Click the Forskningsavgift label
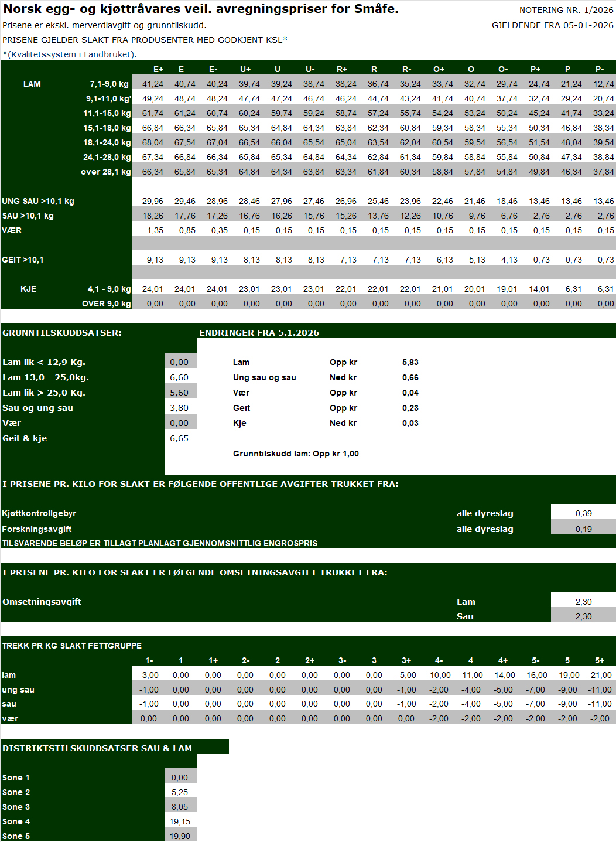Screen dimensions: 616x842 [37, 529]
